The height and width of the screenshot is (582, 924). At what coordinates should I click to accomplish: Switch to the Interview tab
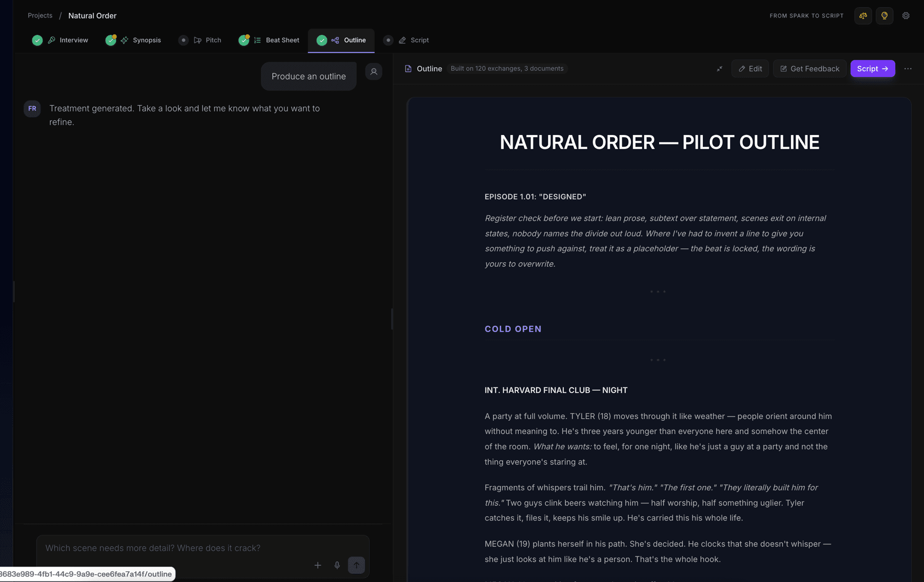pyautogui.click(x=60, y=40)
